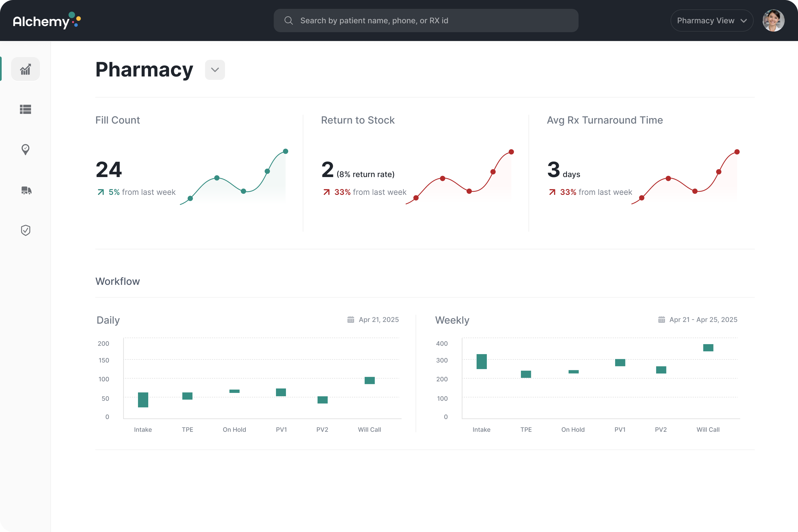This screenshot has height=532, width=798.
Task: Open the Pharmacy View dropdown
Action: click(712, 21)
